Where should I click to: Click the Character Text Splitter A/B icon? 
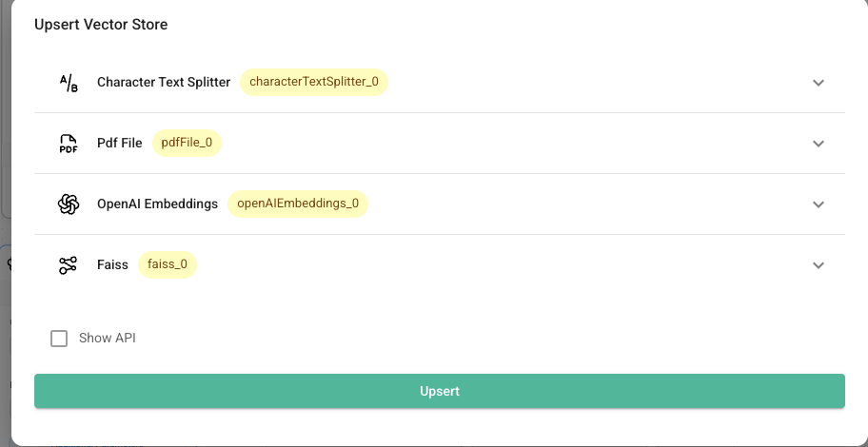tap(69, 83)
